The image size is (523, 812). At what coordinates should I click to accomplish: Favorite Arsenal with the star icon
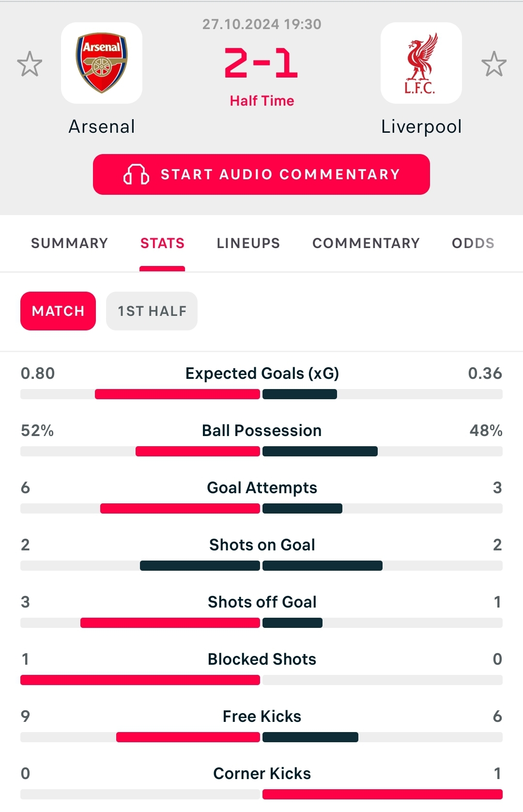click(x=30, y=63)
